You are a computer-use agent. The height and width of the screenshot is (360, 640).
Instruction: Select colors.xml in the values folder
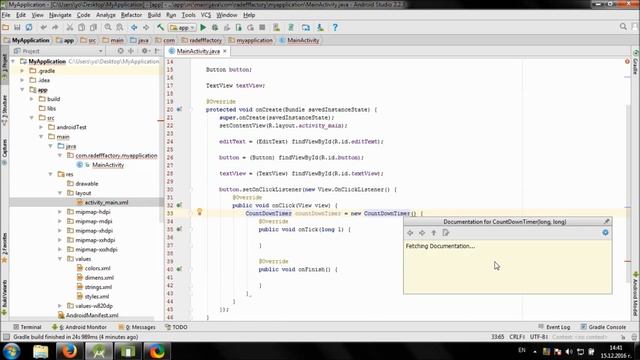(98, 268)
